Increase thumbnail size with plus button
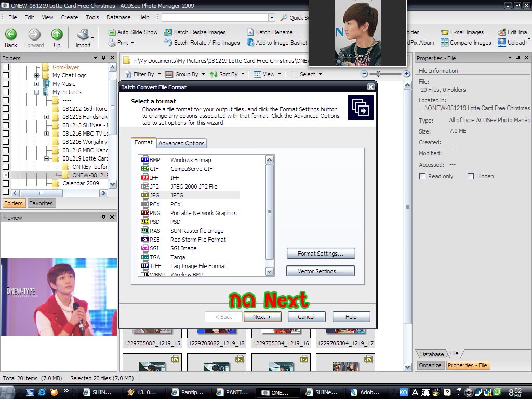The width and height of the screenshot is (532, 399). 406,74
